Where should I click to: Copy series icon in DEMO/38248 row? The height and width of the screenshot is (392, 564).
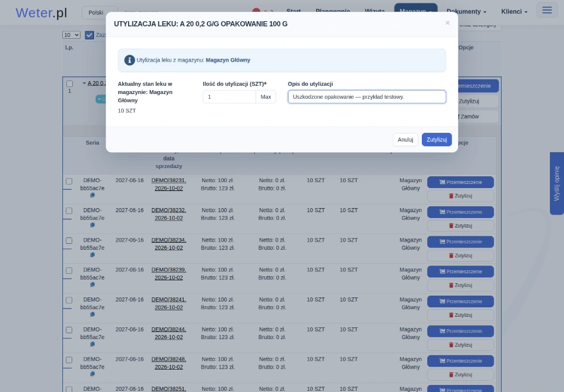92,374
